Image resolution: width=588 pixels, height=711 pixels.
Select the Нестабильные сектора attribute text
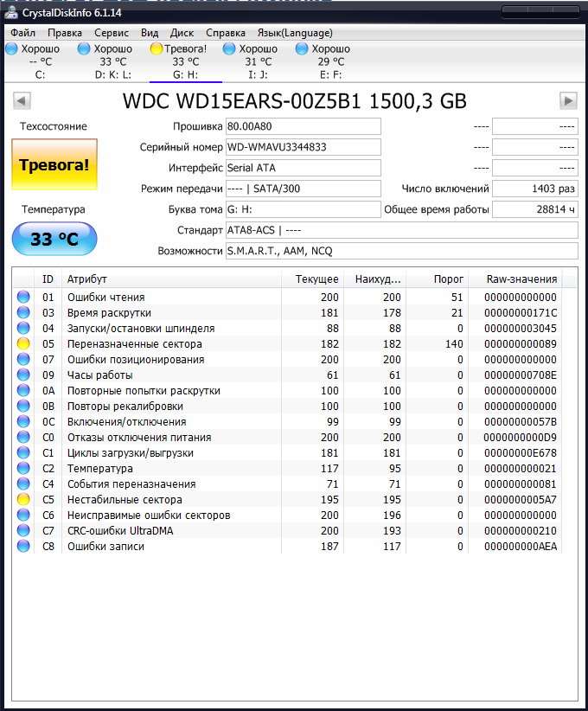[125, 500]
